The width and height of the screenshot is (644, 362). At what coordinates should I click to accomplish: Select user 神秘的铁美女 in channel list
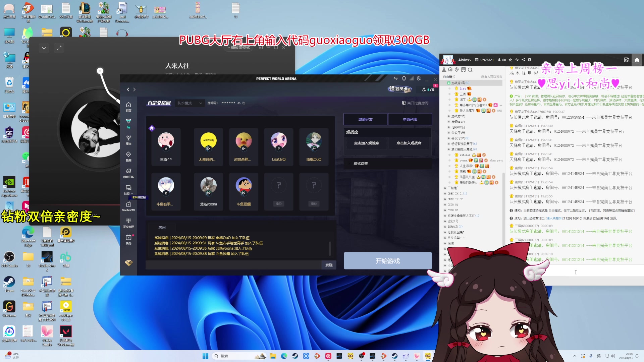468,182
